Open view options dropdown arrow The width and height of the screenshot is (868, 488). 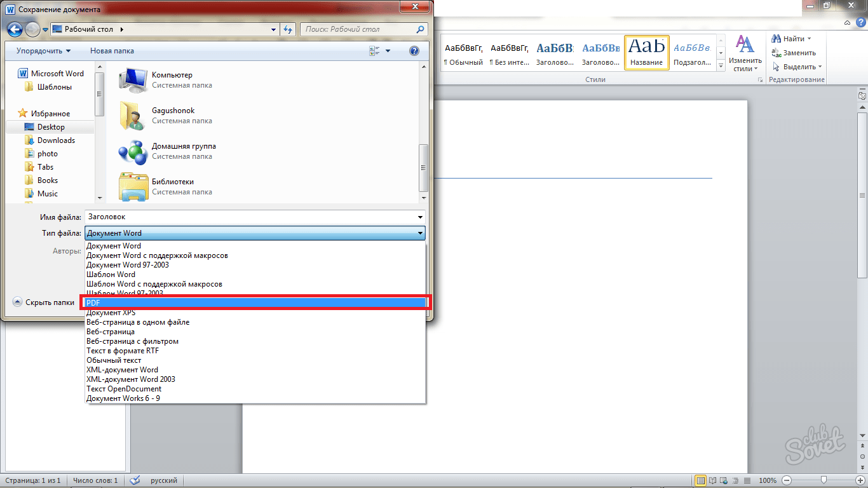(x=388, y=51)
